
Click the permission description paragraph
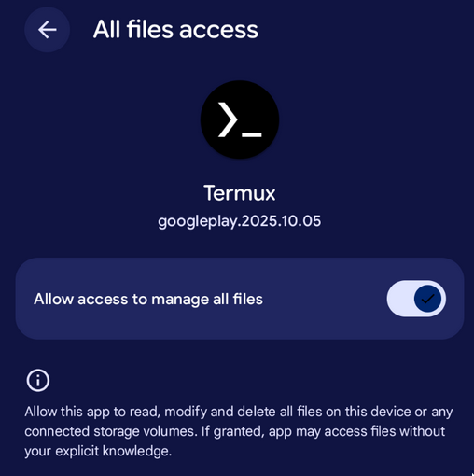click(239, 431)
